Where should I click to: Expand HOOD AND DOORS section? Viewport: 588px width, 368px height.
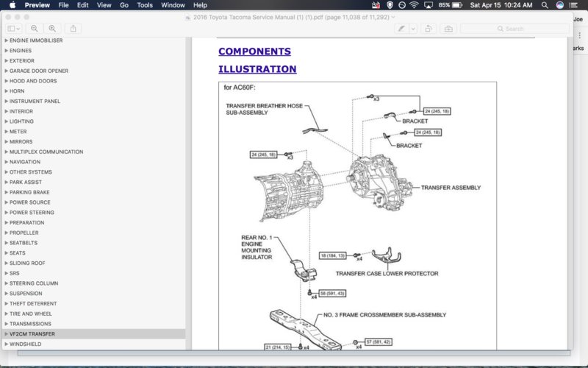pos(7,81)
